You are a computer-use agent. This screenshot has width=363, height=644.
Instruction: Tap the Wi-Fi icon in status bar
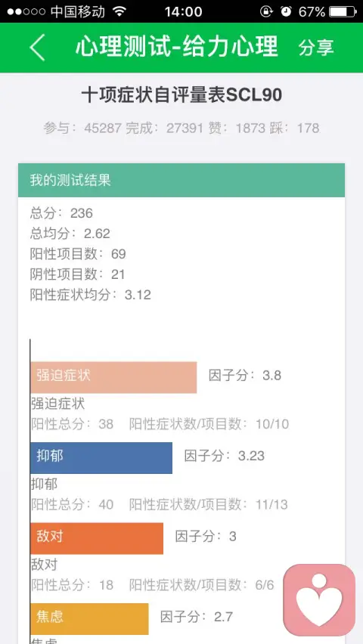point(119,11)
